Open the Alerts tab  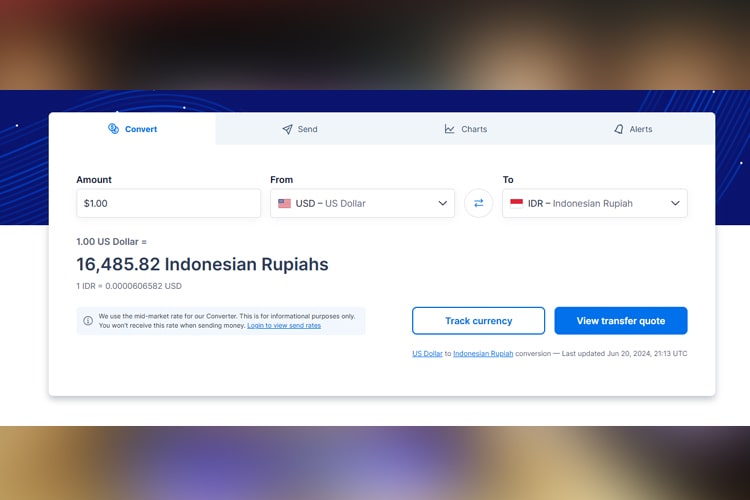pyautogui.click(x=632, y=129)
